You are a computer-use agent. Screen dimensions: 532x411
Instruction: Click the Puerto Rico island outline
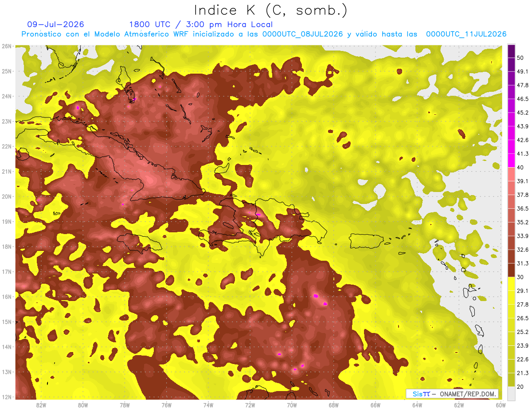[x=366, y=241]
